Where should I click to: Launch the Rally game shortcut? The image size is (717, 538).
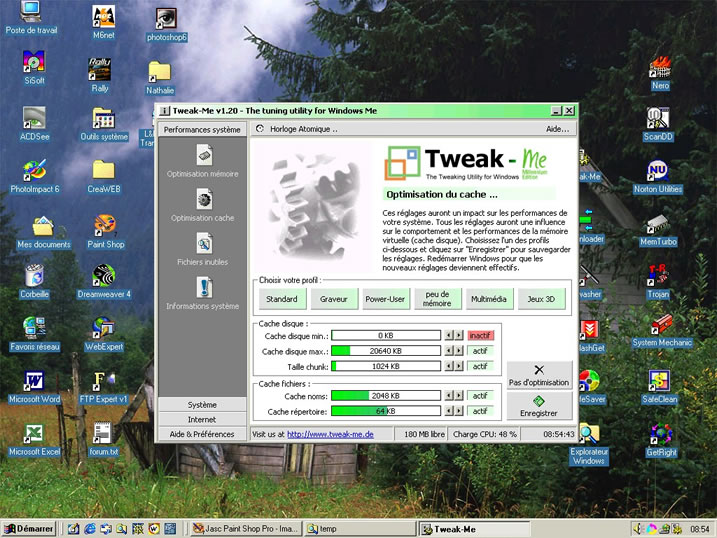(100, 75)
